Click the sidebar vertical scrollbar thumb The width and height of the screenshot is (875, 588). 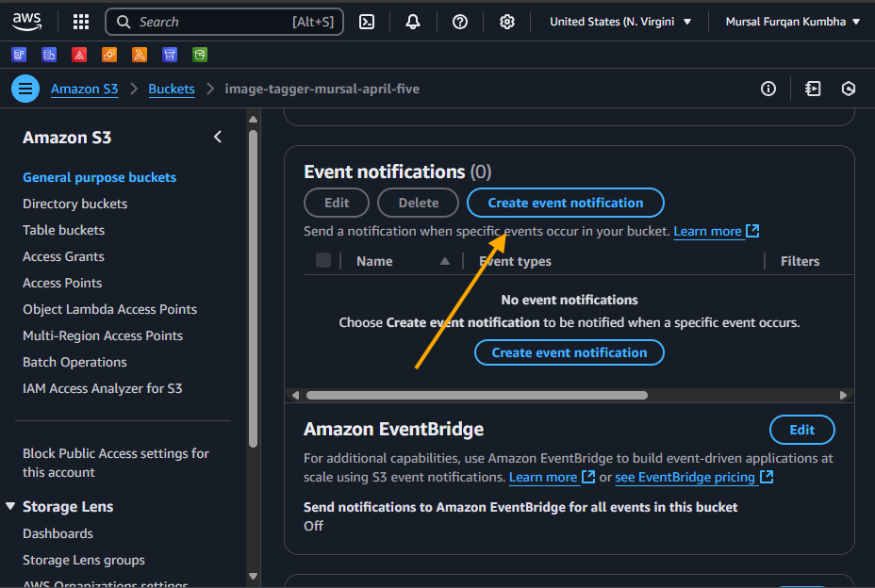click(x=253, y=288)
